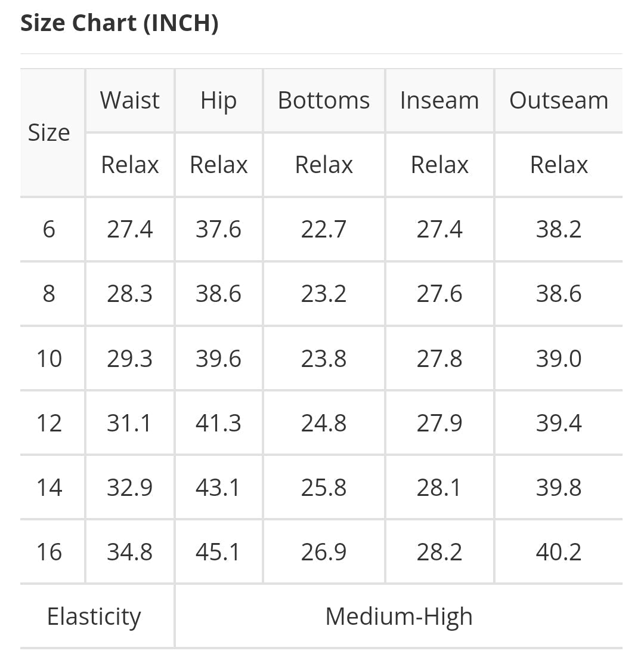
Task: Click the Relax label under Bottoms
Action: (x=324, y=165)
